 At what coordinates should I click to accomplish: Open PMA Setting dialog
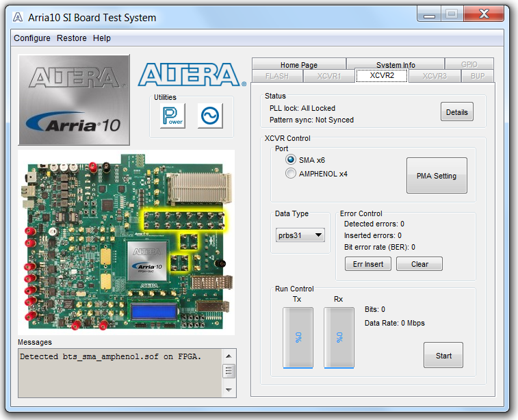coord(437,176)
